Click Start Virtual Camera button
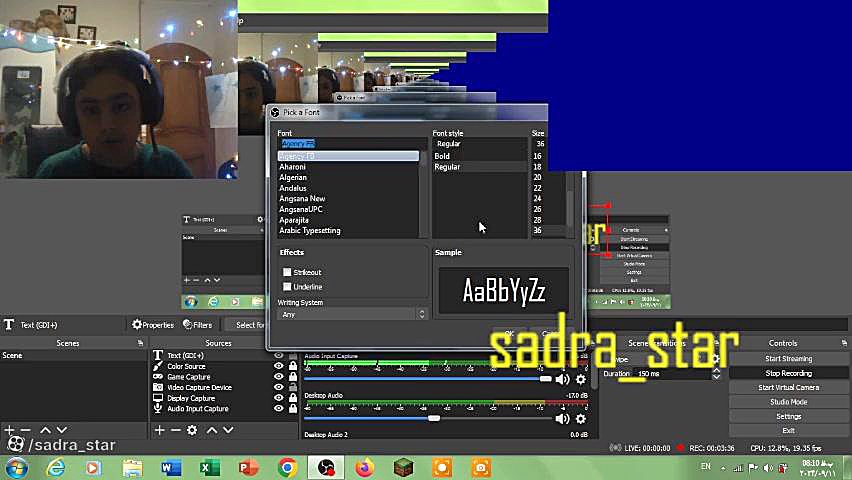Screen dimensions: 852x480 click(x=788, y=388)
